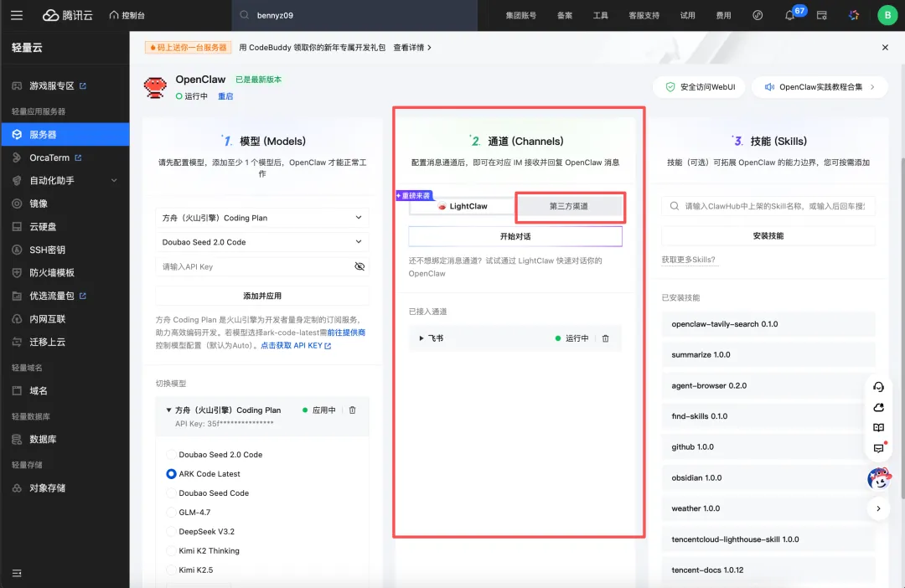The width and height of the screenshot is (905, 588).
Task: Click the 镜像 sidebar icon
Action: [x=18, y=204]
